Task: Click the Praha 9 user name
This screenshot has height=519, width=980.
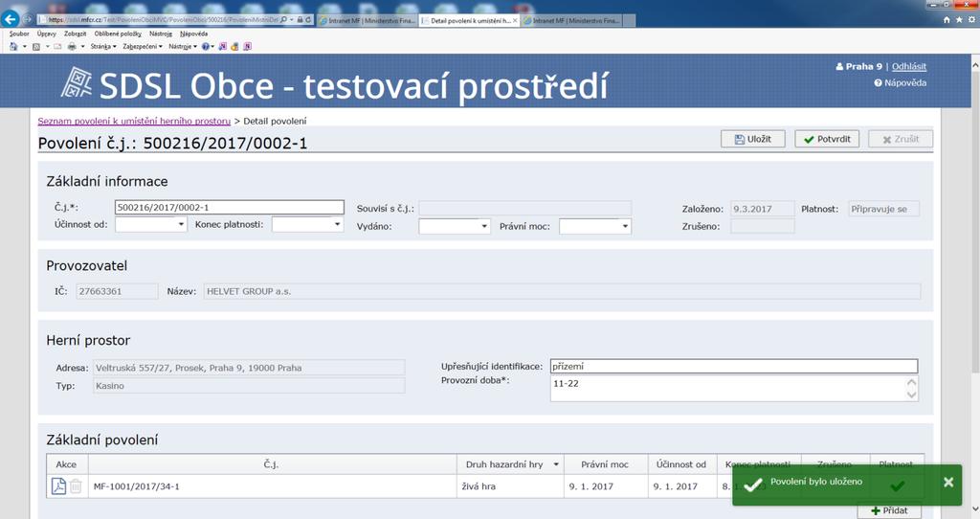Action: coord(864,66)
